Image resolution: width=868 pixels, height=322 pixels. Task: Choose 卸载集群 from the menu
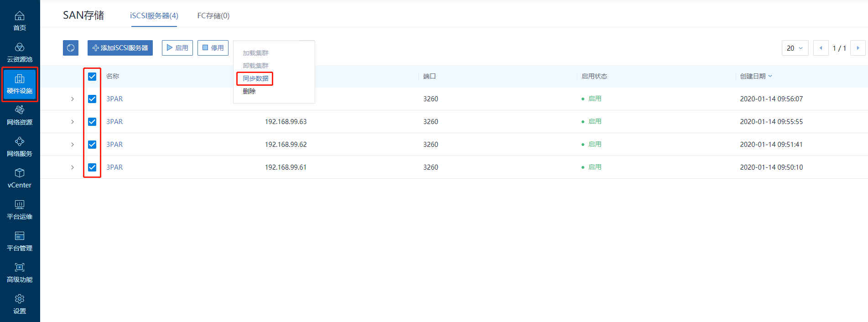coord(255,66)
